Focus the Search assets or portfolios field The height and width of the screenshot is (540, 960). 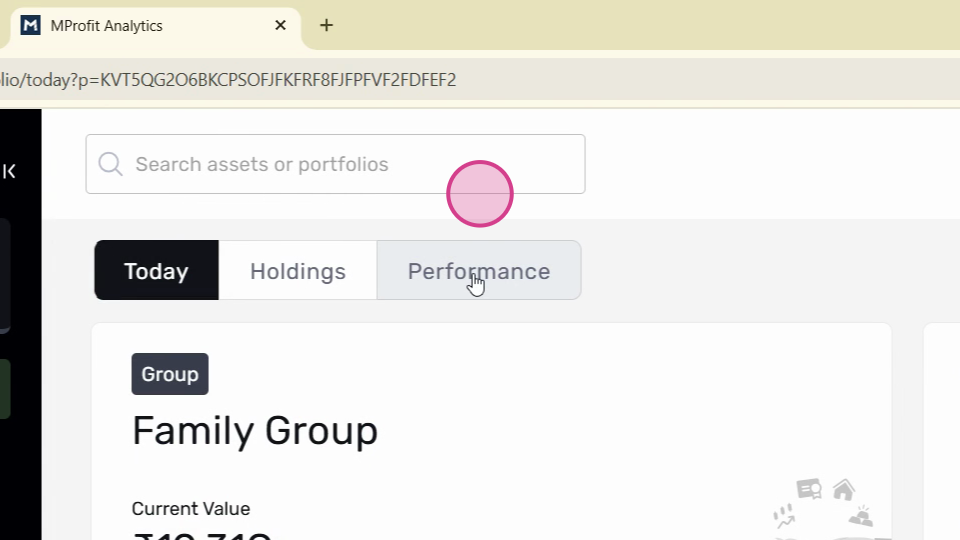[x=336, y=164]
